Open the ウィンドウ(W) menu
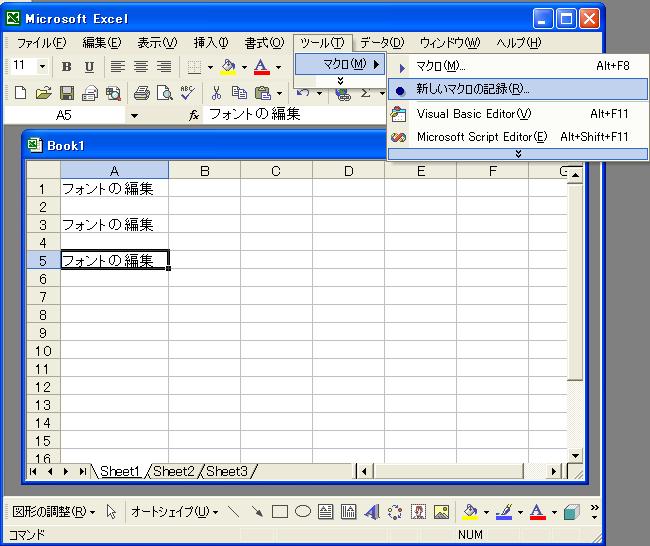This screenshot has width=650, height=546. click(x=450, y=43)
